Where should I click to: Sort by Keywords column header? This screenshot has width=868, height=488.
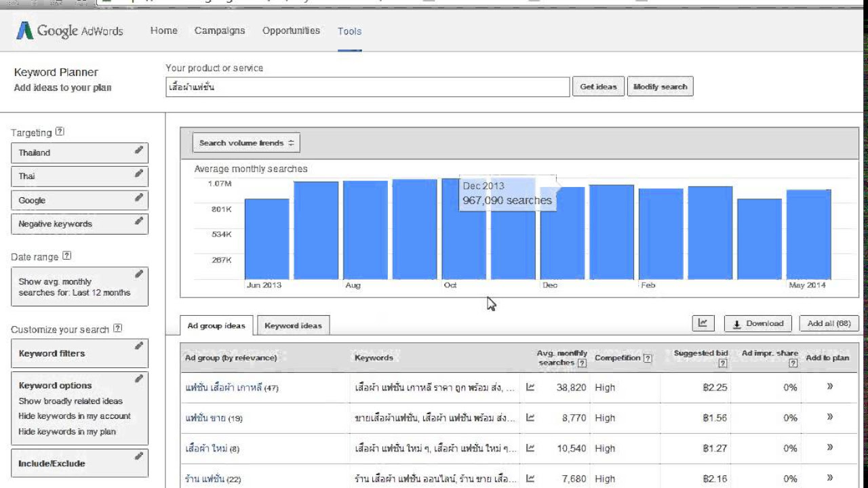click(x=374, y=358)
